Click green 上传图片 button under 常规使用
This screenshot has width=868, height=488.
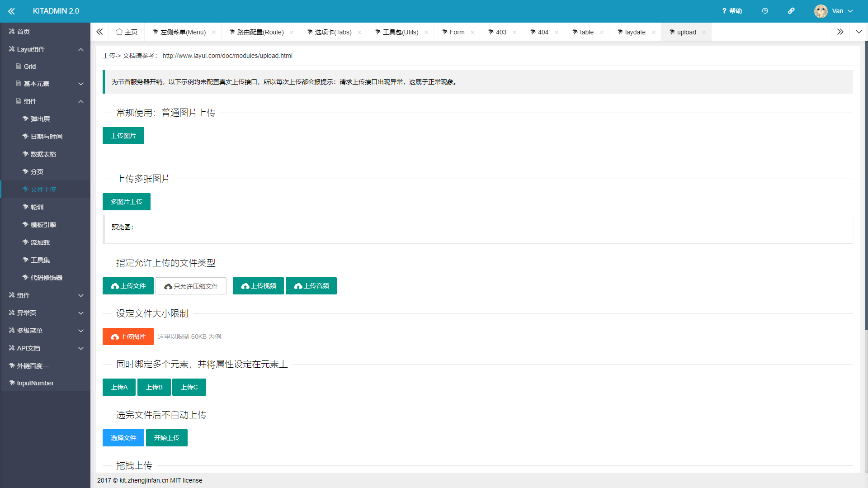123,136
